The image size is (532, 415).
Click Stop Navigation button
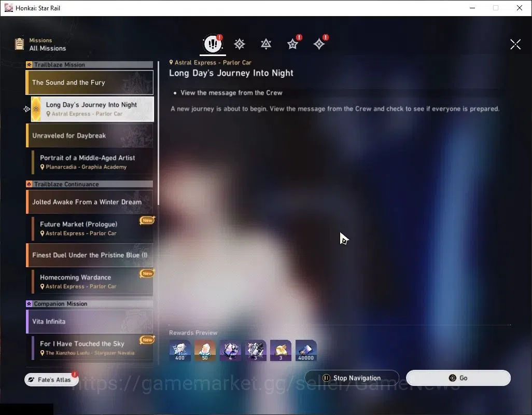(x=352, y=378)
